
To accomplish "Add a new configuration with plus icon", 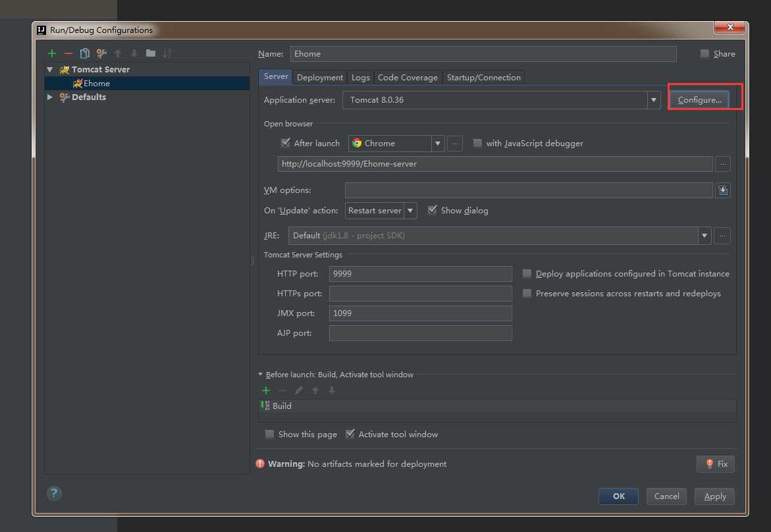I will pyautogui.click(x=51, y=53).
